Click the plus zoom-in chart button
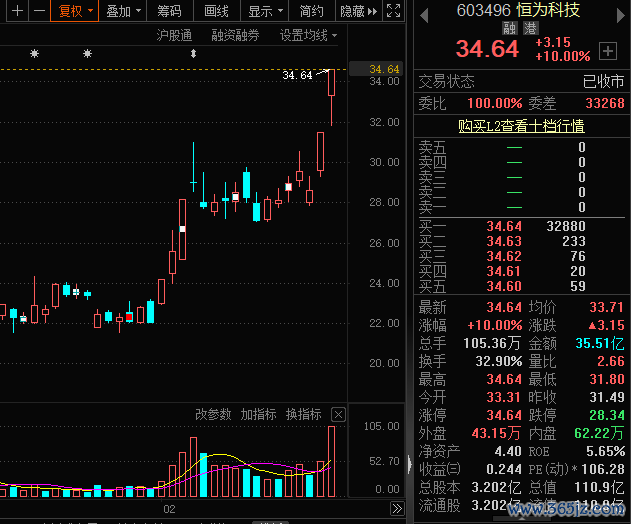Screen dimensions: 631x524 (x=17, y=11)
